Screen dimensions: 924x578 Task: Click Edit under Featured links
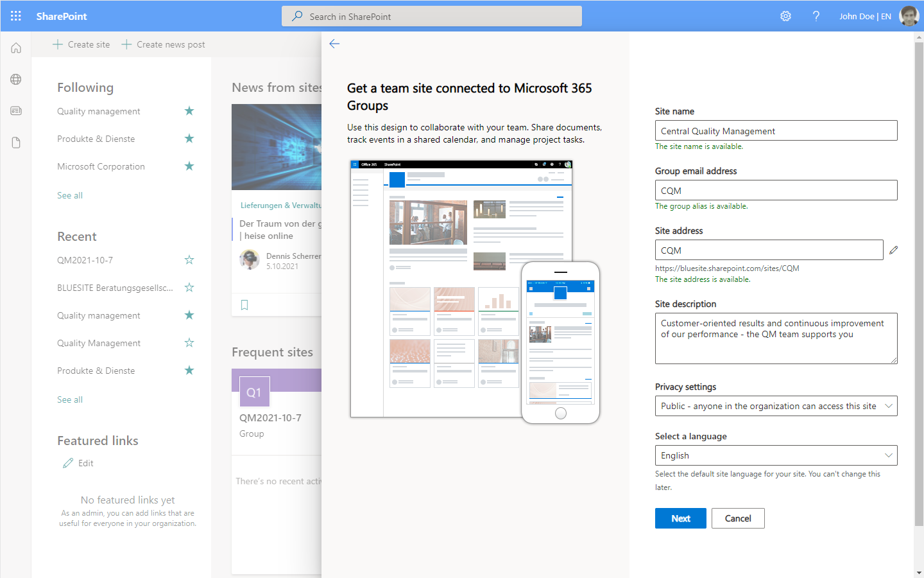tap(86, 463)
